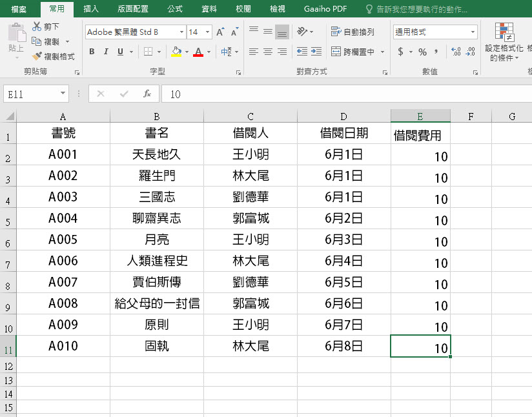Click Merge & Center (跨欄置中) button
Viewport: 532px width, 417px height.
(354, 52)
